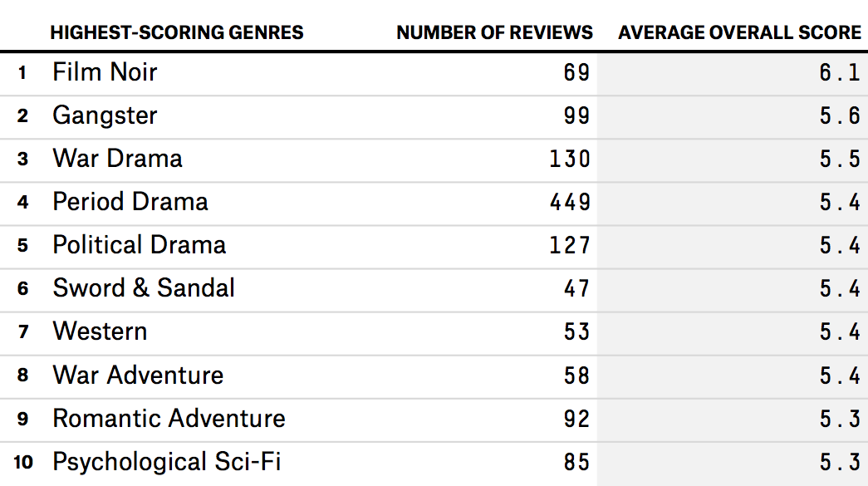Select the Gangster genre row

tap(105, 115)
